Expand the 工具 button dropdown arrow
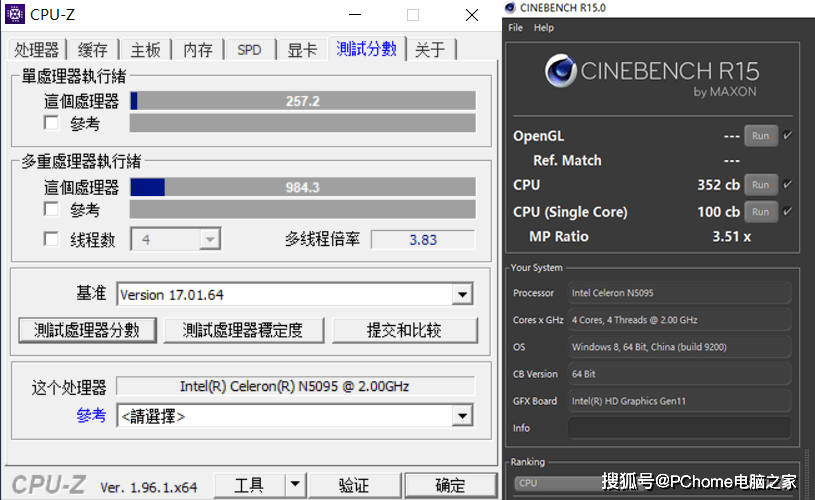 tap(295, 485)
